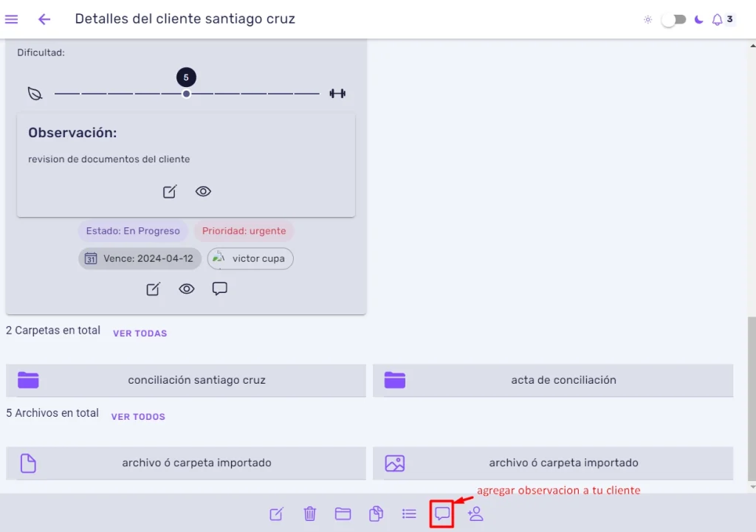Open the hamburger navigation menu
The image size is (756, 532).
[12, 19]
